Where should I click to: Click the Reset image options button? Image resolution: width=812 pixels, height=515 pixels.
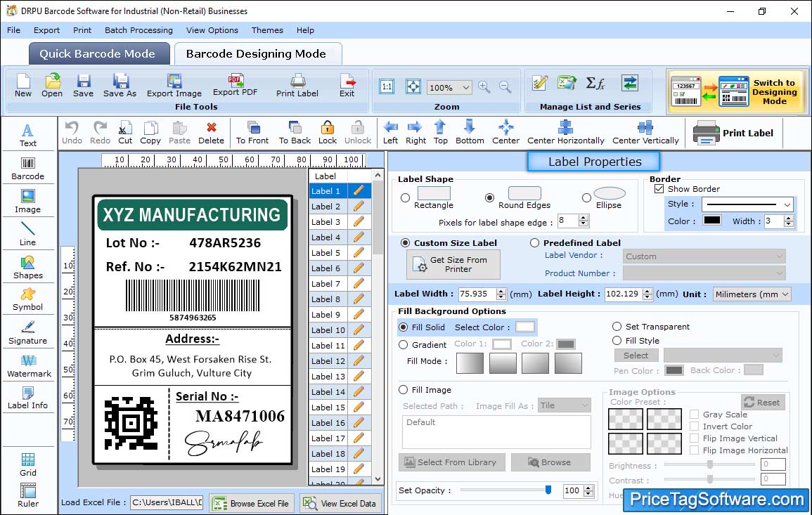[x=762, y=402]
